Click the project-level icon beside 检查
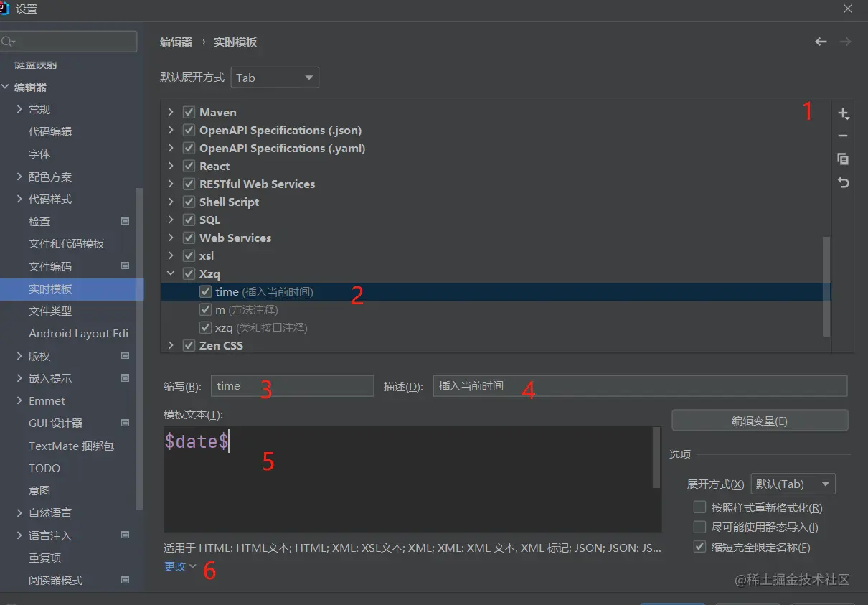868x605 pixels. click(125, 221)
